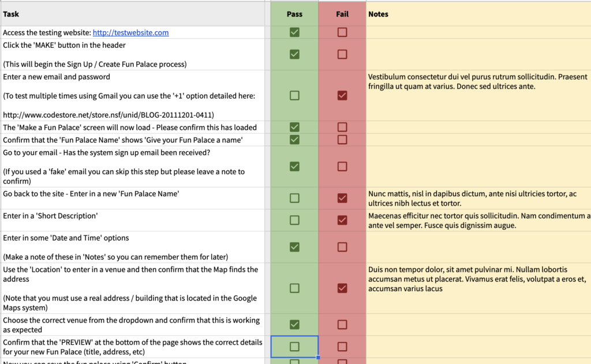The width and height of the screenshot is (591, 364).
Task: Uncheck Pass for 'Give your Fun Palace a name' row
Action: [x=294, y=140]
